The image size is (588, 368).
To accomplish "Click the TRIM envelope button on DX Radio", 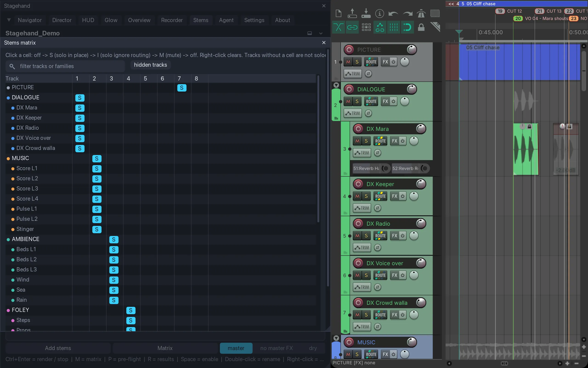I will tap(362, 247).
